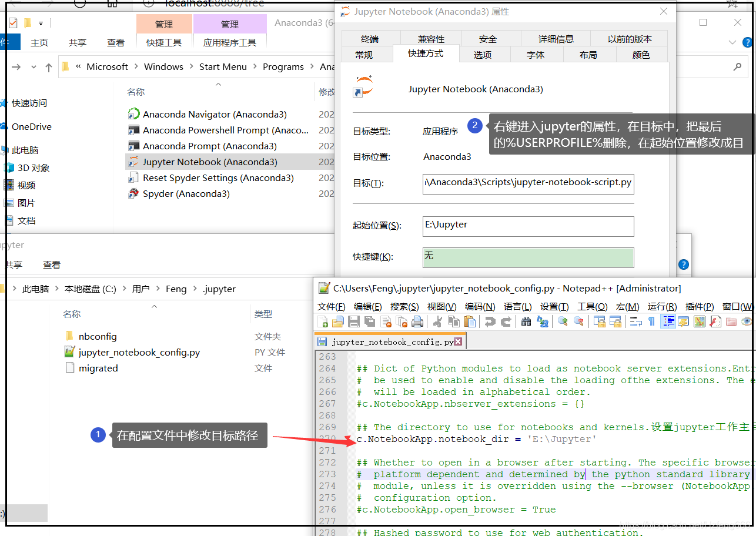Open the 编辑(E) menu in Notepad++
This screenshot has width=756, height=536.
[368, 307]
